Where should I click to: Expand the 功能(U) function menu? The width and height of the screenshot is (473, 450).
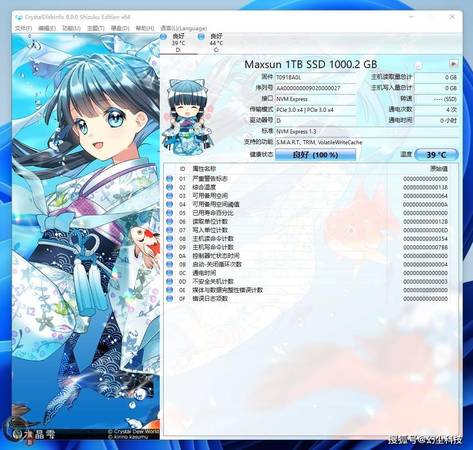pos(72,28)
